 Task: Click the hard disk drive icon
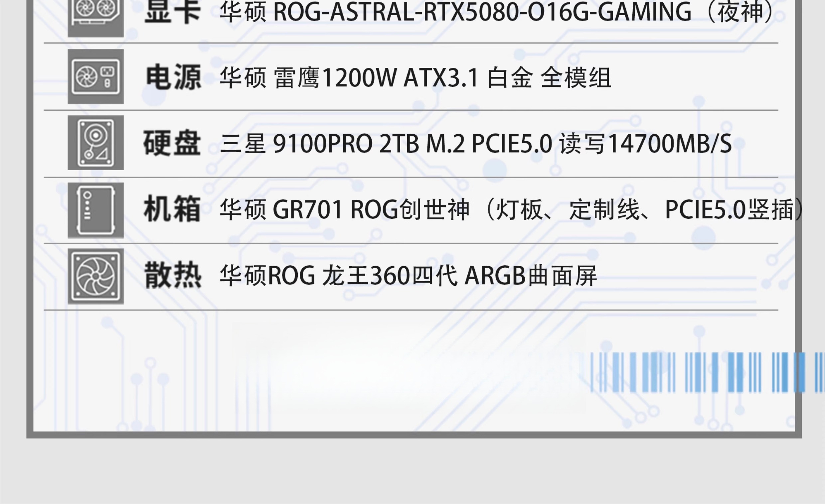click(95, 143)
